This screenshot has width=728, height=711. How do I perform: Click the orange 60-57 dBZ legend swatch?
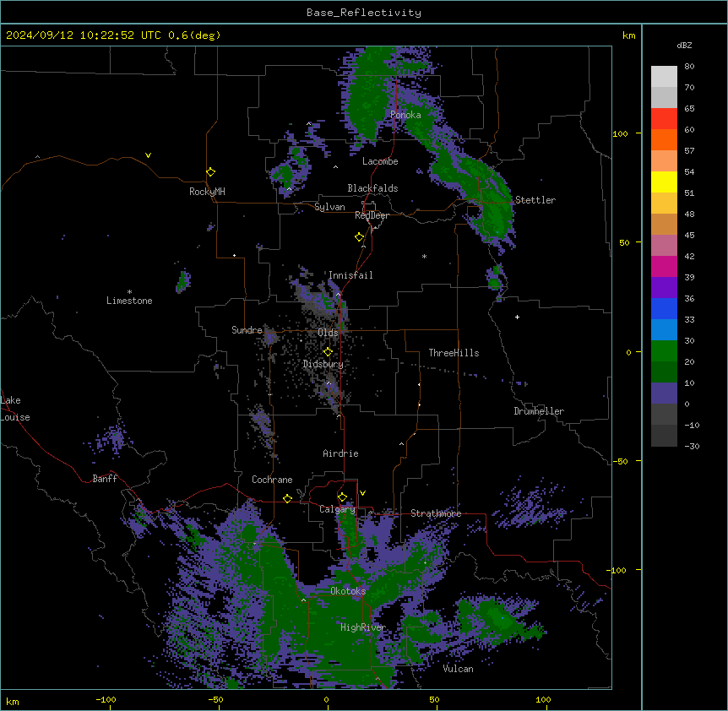(664, 139)
